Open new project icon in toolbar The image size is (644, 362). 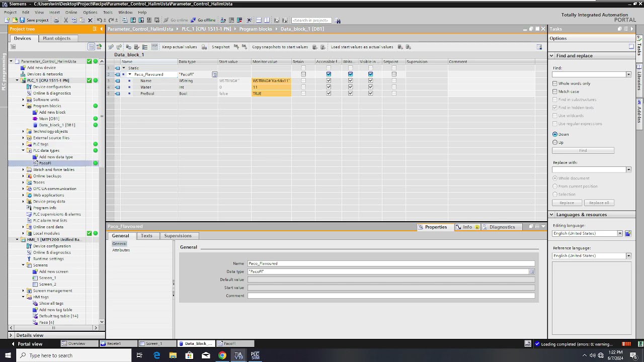tap(7, 20)
